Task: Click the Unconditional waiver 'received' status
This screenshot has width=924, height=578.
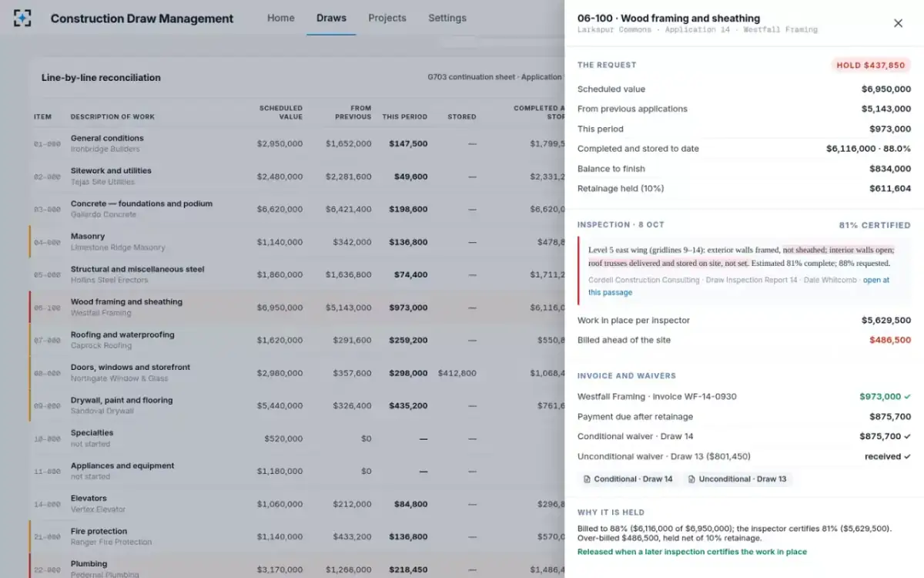Action: pos(888,456)
